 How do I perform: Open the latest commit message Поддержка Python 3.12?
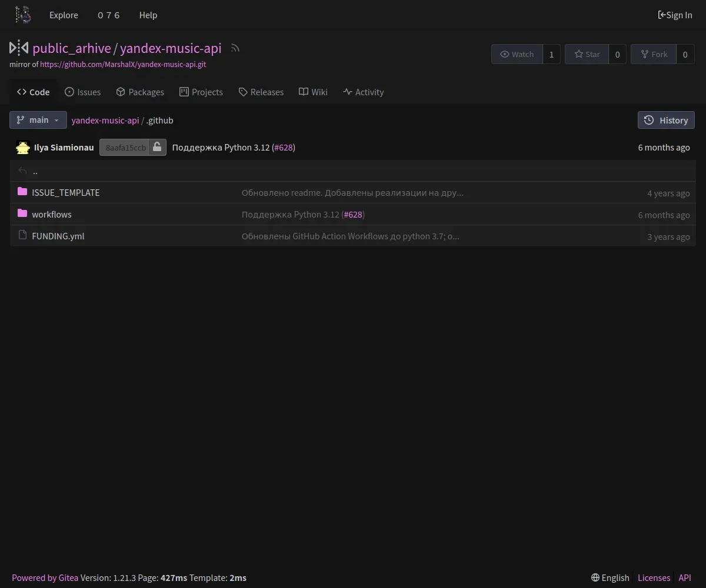tap(221, 147)
